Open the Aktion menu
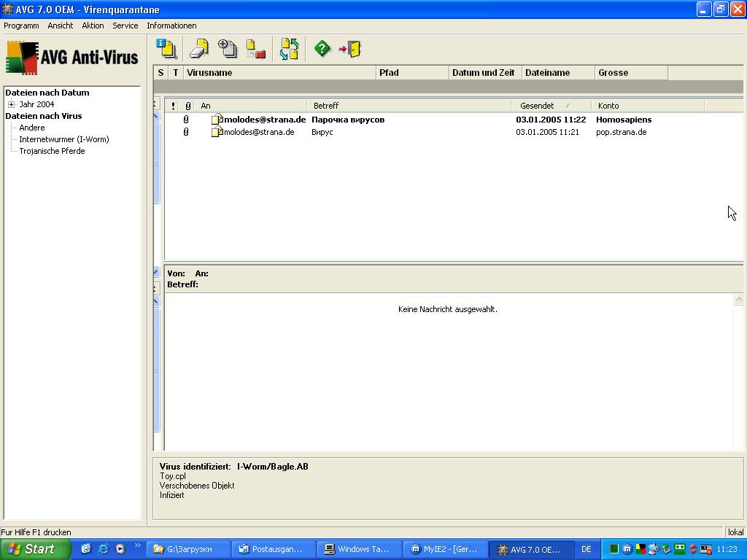 pos(93,26)
